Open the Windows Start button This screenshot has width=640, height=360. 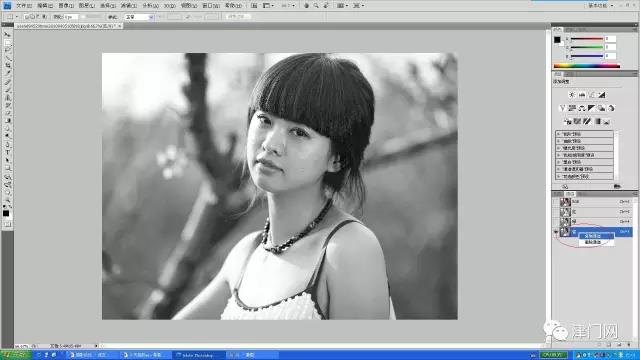tap(15, 355)
